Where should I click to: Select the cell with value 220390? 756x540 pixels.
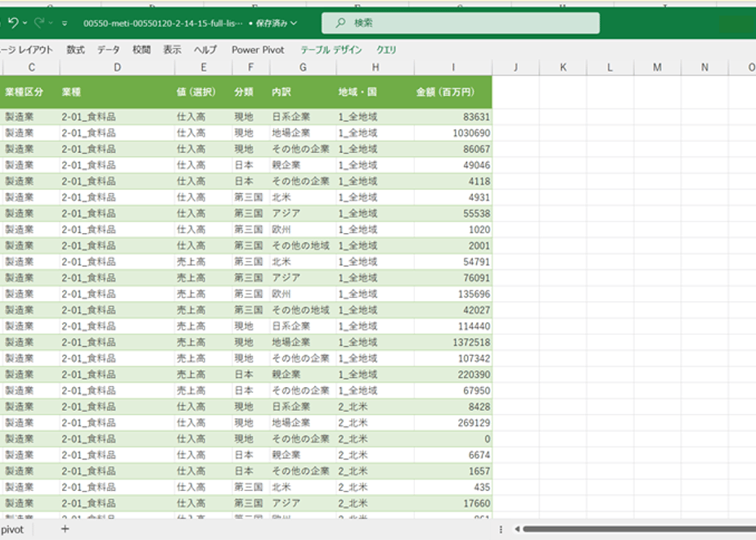(x=453, y=374)
